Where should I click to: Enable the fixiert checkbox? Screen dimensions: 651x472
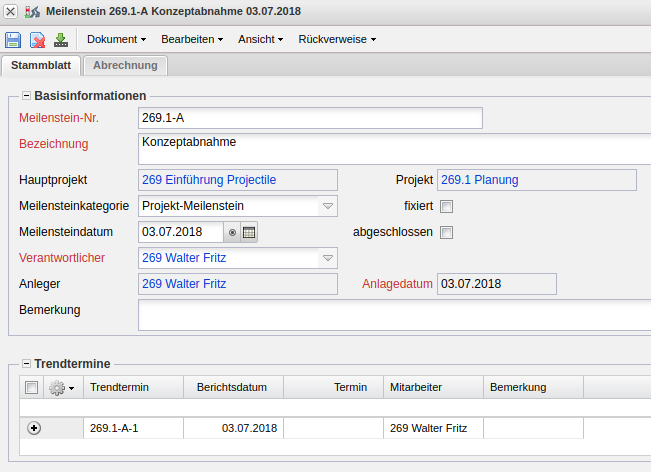(x=447, y=207)
